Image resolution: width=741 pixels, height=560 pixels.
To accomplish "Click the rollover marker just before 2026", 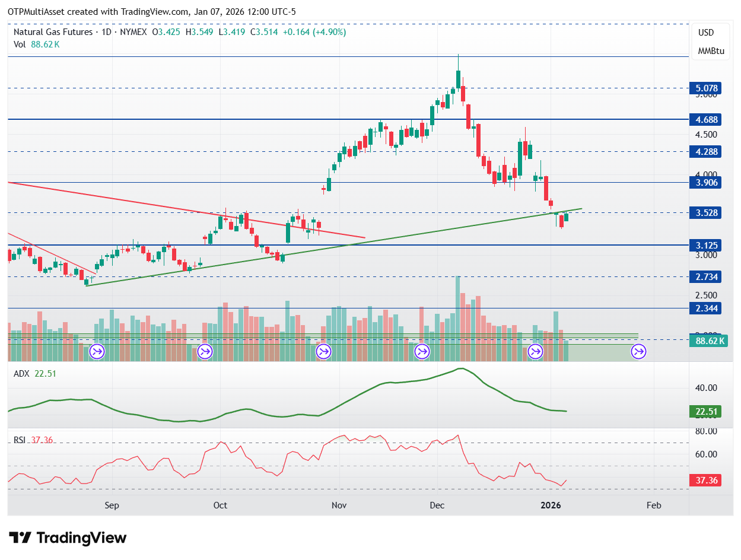I will (536, 352).
